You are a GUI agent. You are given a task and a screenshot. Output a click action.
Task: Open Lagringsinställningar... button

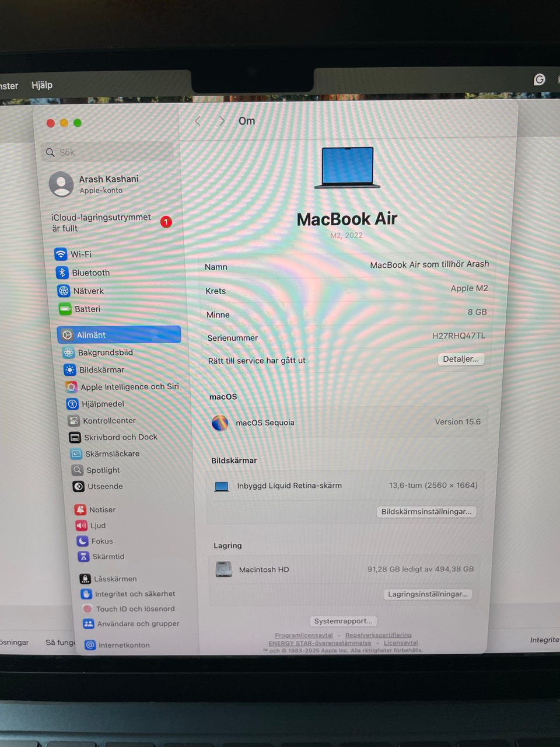428,594
